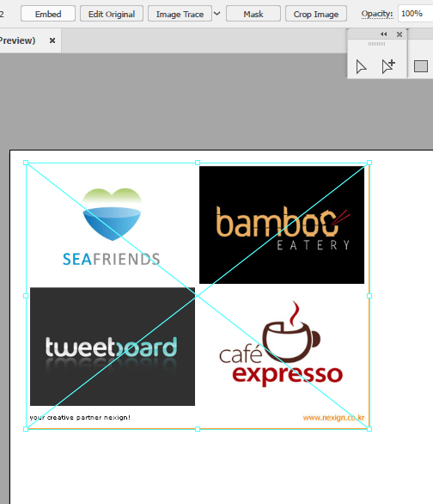Click top-right selection handle
This screenshot has width=433, height=504.
[x=369, y=163]
